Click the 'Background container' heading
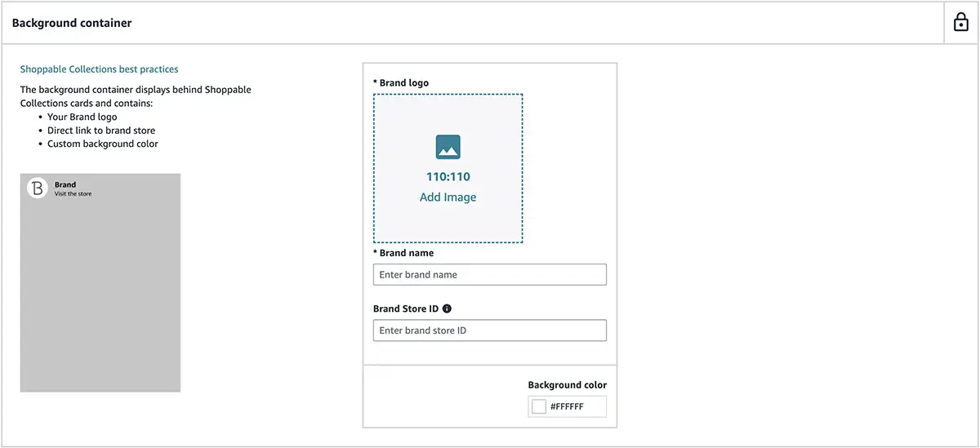This screenshot has width=980, height=448. pyautogui.click(x=72, y=23)
